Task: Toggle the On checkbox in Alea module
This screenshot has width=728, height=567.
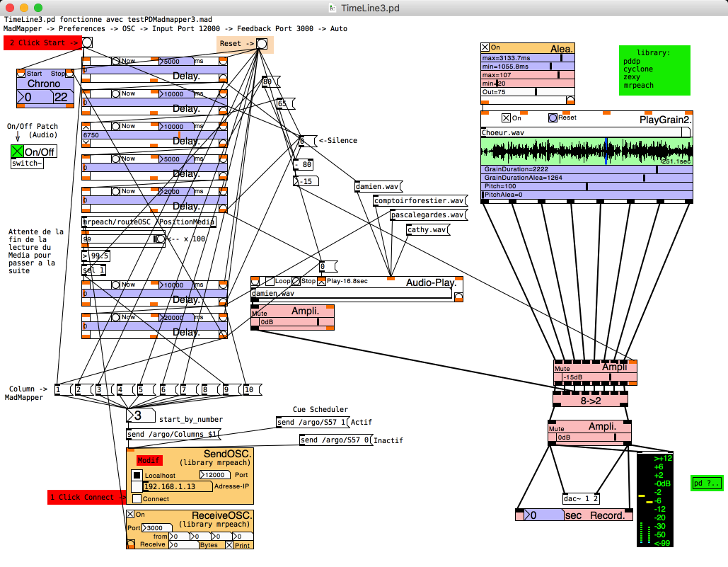Action: [x=485, y=47]
